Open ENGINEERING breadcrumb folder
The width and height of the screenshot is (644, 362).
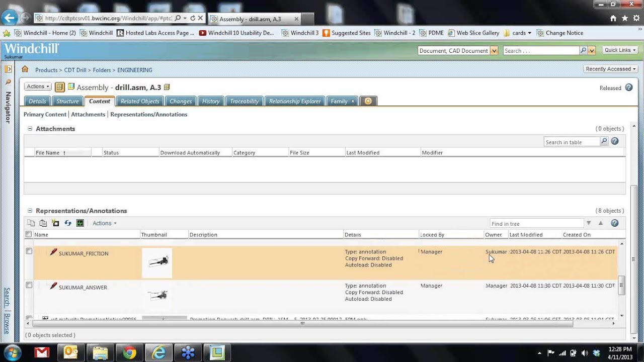point(134,70)
